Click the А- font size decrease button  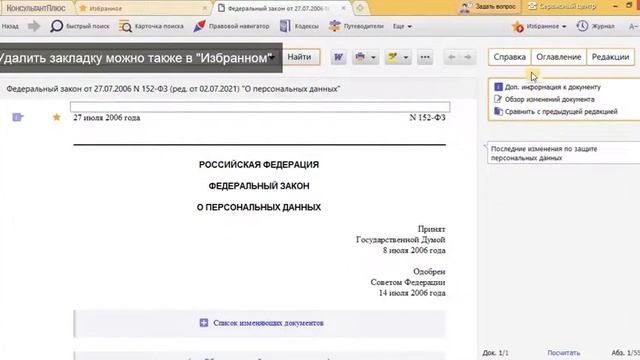coord(633,27)
